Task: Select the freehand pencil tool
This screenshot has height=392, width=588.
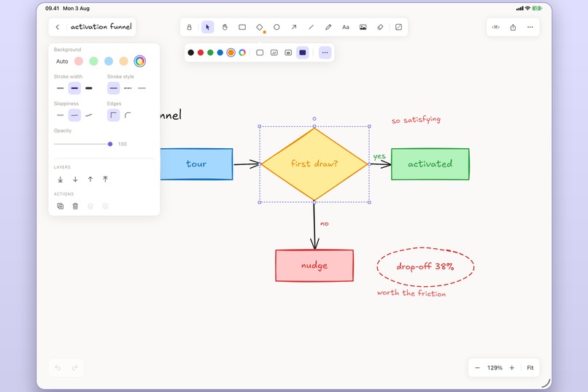Action: coord(328,27)
